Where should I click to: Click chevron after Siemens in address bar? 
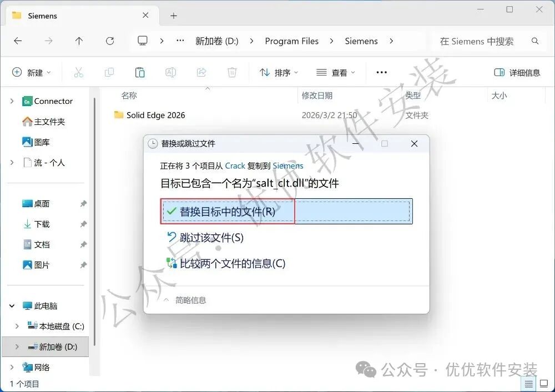point(391,41)
